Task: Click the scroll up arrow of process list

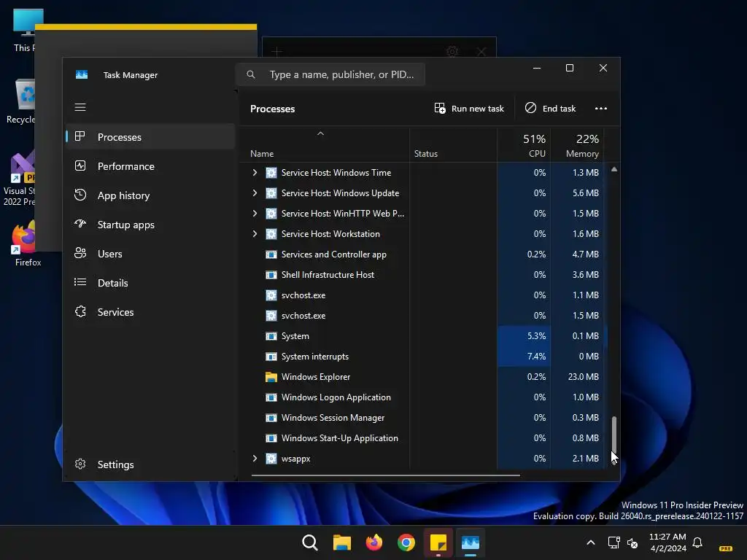Action: click(x=614, y=169)
